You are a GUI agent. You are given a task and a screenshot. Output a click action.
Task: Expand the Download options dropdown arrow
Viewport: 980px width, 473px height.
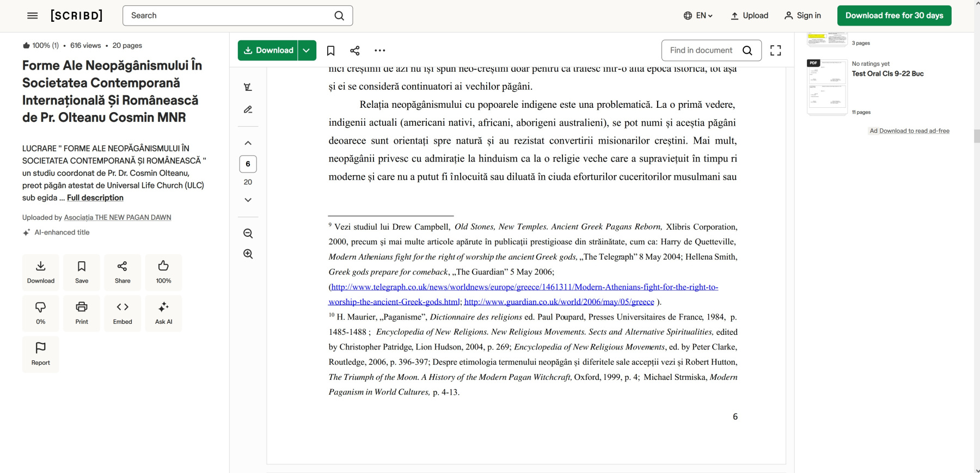click(307, 51)
